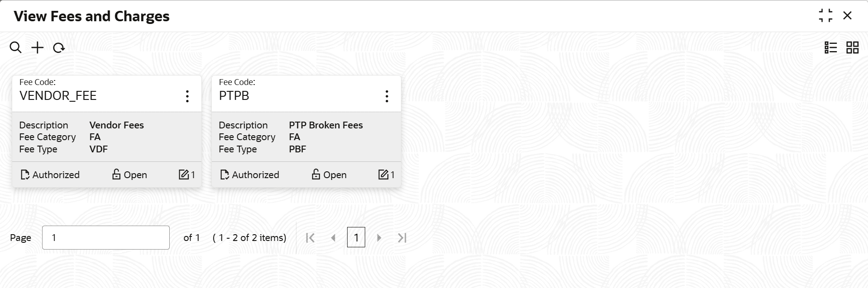Select page 1 in pagination

pyautogui.click(x=356, y=237)
